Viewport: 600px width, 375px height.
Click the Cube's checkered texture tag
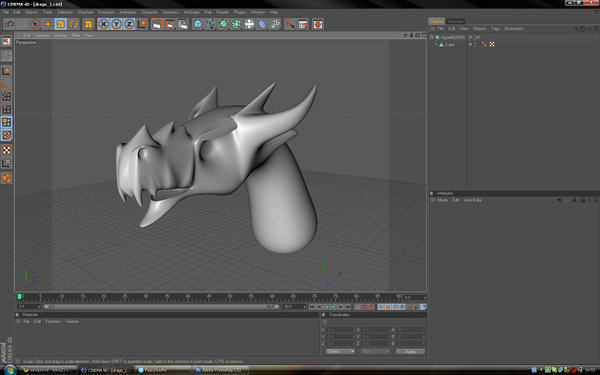pos(492,44)
